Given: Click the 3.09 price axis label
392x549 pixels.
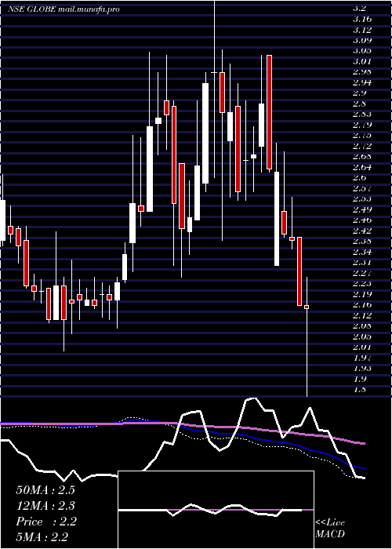Looking at the screenshot, I should (x=362, y=40).
